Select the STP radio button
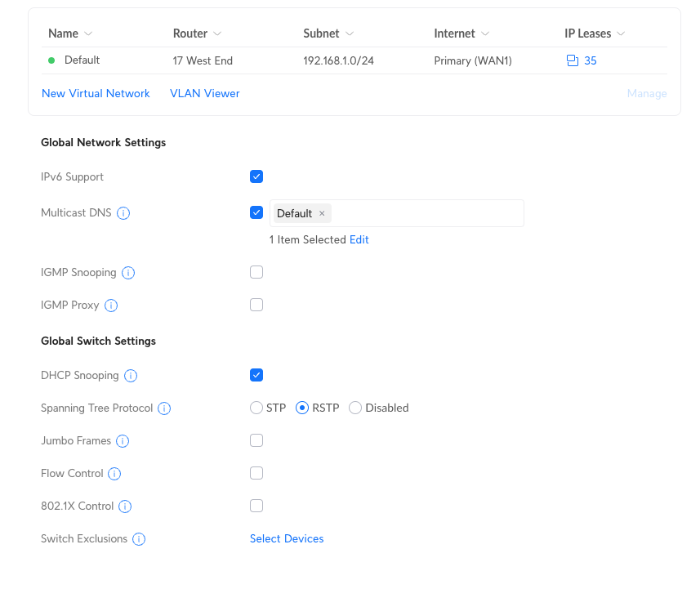Viewport: 700px width, 589px height. 256,408
